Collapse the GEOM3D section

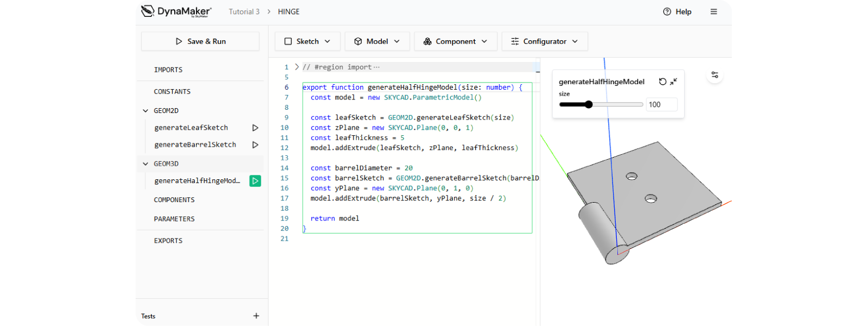tap(145, 164)
